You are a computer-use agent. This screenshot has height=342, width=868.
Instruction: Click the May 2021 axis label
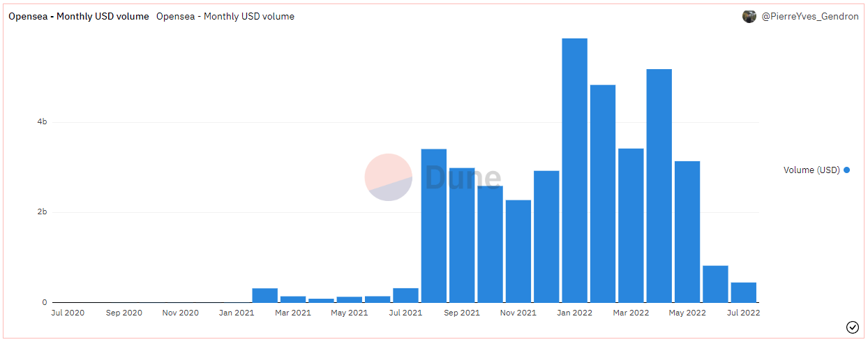click(349, 313)
